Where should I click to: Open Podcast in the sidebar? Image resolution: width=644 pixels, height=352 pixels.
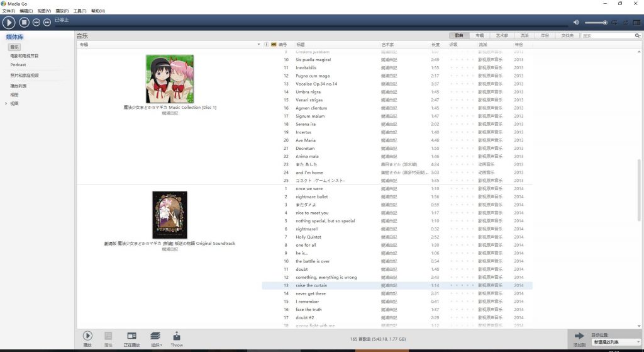[18, 65]
